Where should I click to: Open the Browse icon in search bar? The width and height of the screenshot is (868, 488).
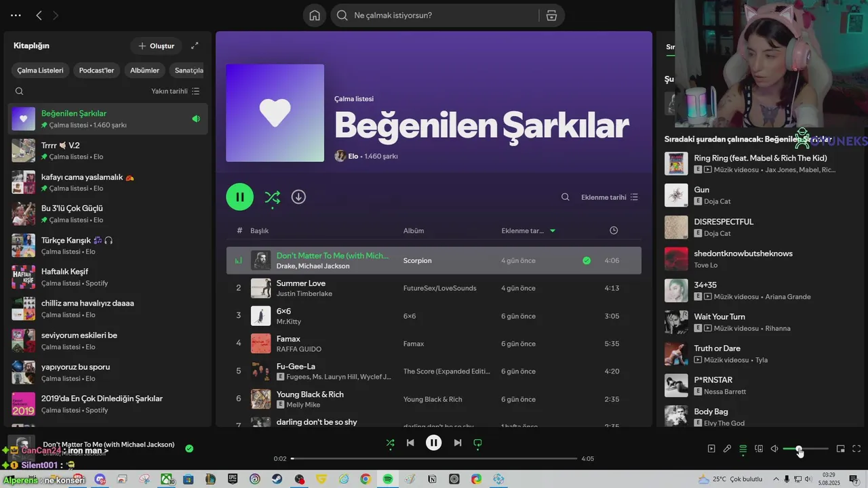551,16
